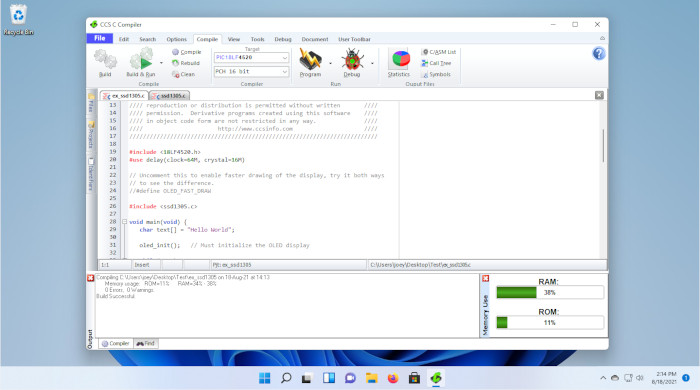Open the Options ribbon tab
Image resolution: width=700 pixels, height=390 pixels.
tap(176, 39)
